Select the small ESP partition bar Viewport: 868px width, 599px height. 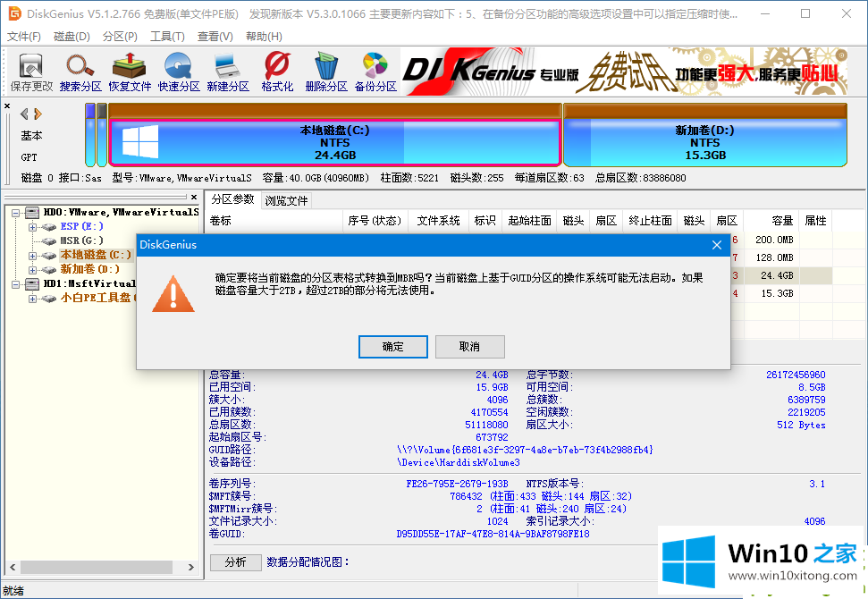point(90,134)
